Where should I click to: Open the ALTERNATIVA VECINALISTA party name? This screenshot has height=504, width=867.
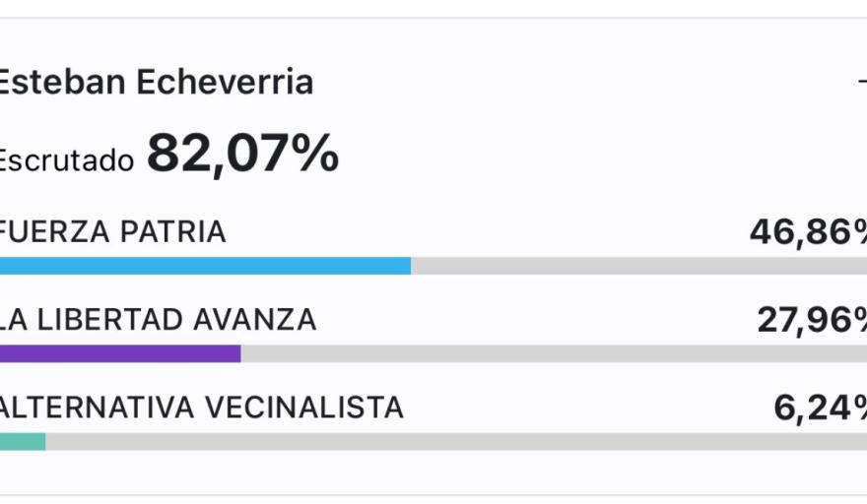202,407
